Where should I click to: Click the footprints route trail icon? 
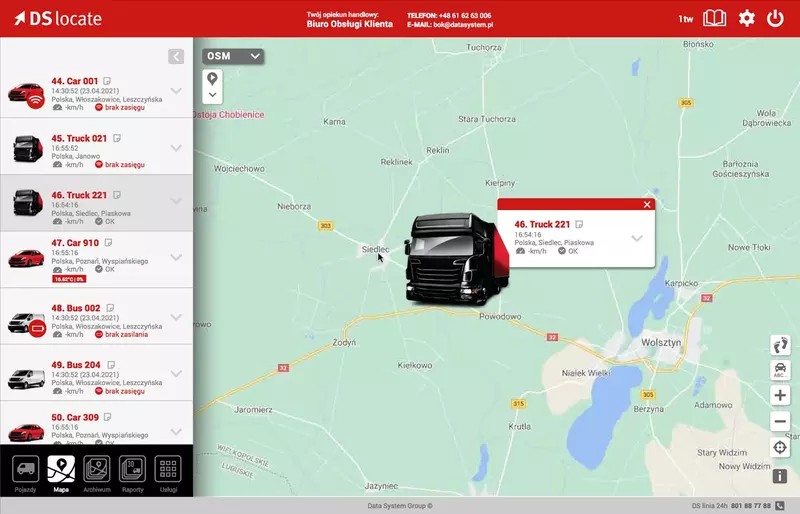coord(780,345)
